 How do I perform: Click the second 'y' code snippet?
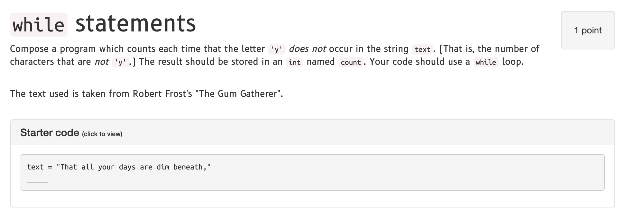pyautogui.click(x=120, y=62)
